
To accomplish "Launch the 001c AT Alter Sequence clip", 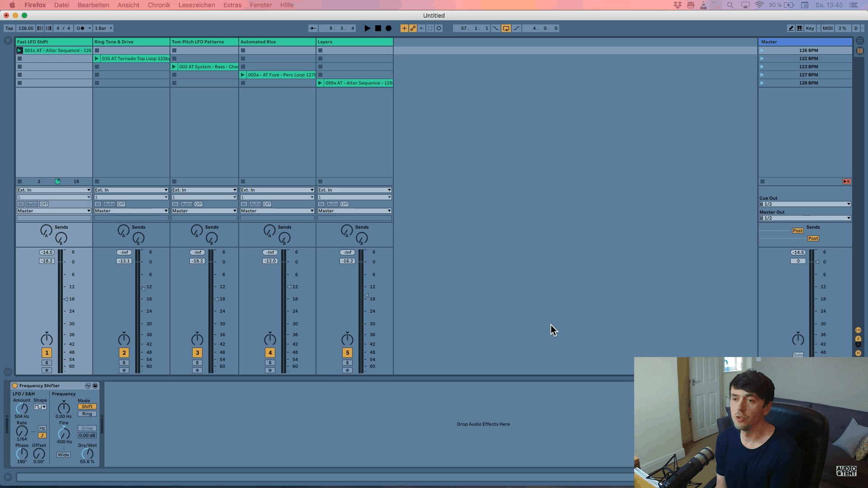I will point(19,51).
